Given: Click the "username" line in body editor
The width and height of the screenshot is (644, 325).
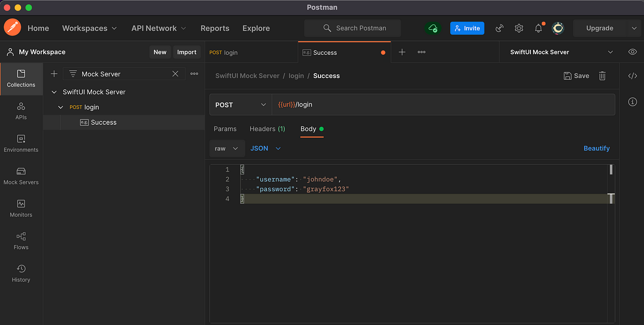Looking at the screenshot, I should [298, 179].
